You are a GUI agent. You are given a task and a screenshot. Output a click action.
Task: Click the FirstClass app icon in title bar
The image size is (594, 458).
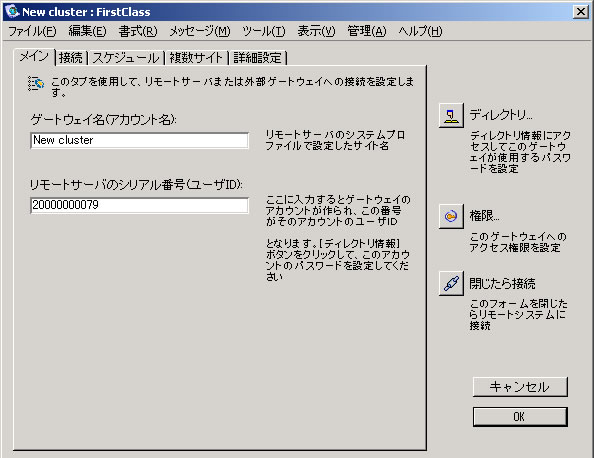(12, 11)
